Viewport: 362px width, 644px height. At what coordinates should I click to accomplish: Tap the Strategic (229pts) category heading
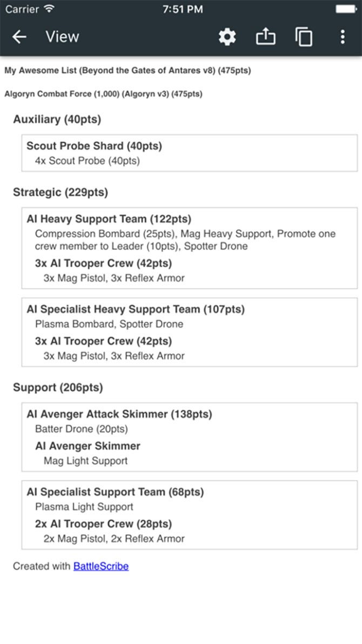click(61, 192)
